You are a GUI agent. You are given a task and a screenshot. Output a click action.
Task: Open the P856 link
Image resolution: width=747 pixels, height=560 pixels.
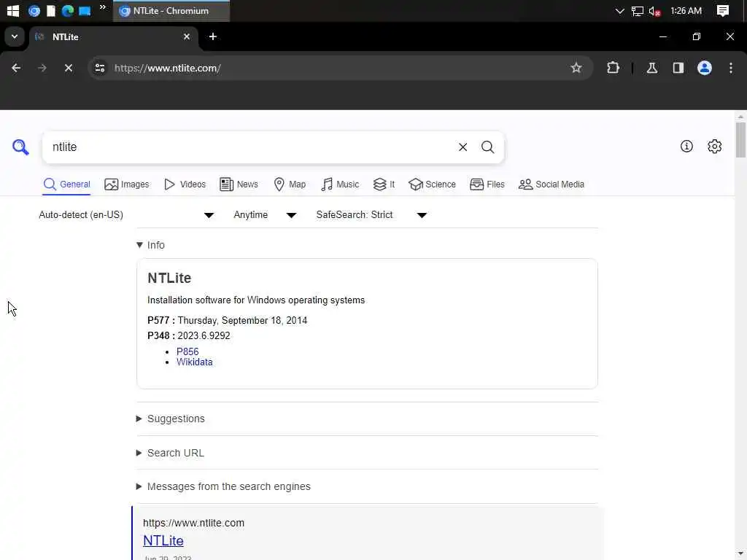(x=187, y=351)
